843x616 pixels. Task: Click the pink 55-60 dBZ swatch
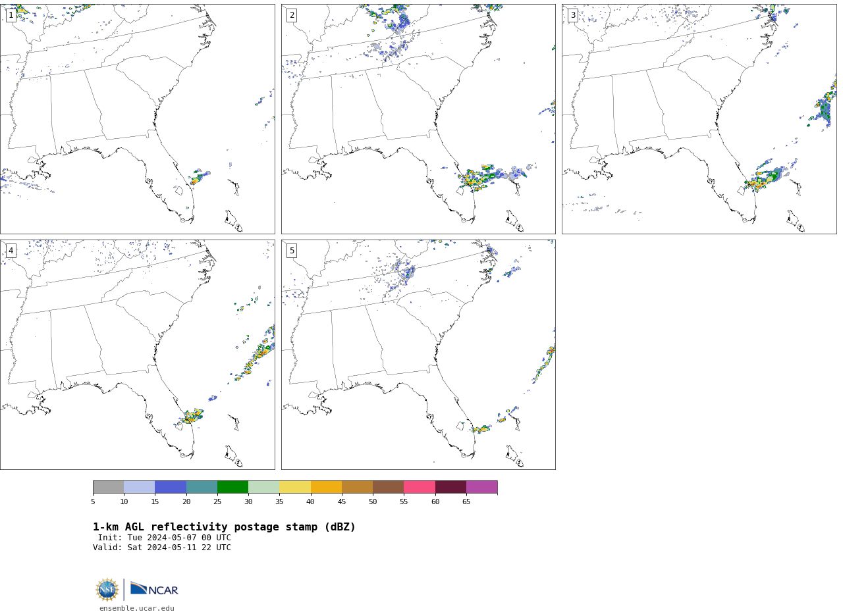[x=420, y=487]
